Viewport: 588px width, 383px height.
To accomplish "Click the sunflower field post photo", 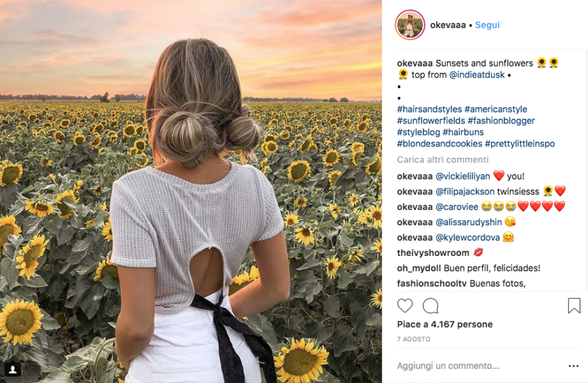I will [x=191, y=191].
